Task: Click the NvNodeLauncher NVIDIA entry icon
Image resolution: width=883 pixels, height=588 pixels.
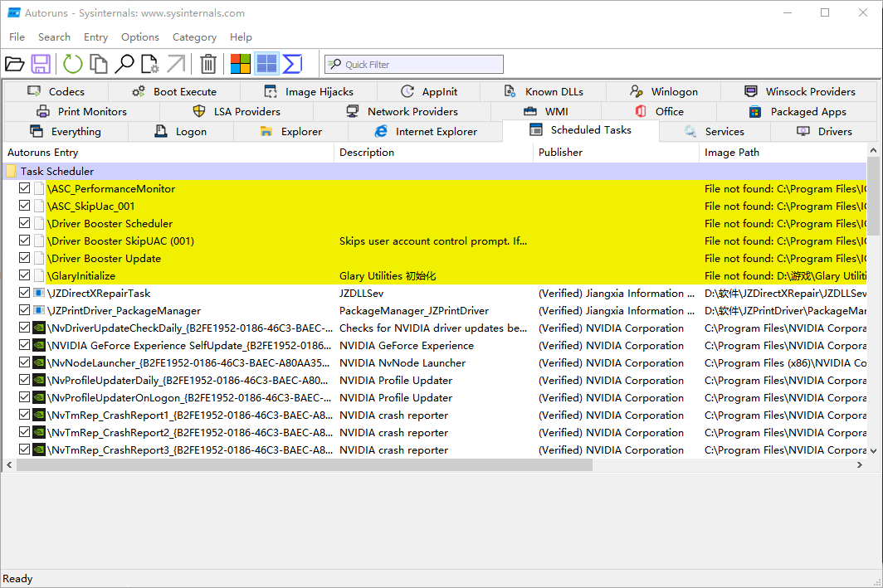Action: [39, 363]
